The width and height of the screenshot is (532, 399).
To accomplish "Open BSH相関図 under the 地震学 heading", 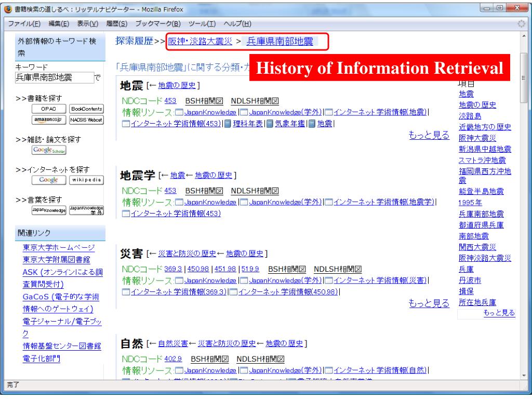I will pos(204,191).
